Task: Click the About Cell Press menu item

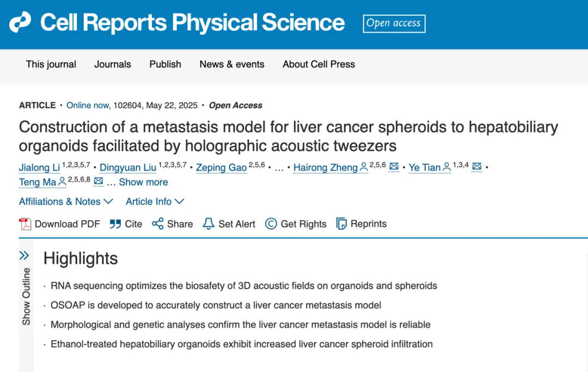Action: (x=318, y=64)
